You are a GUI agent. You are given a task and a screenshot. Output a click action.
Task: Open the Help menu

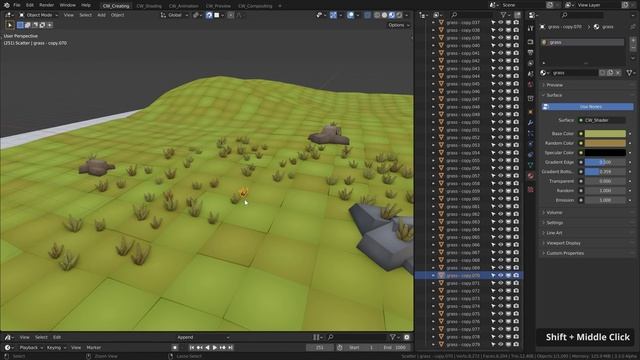pyautogui.click(x=86, y=5)
